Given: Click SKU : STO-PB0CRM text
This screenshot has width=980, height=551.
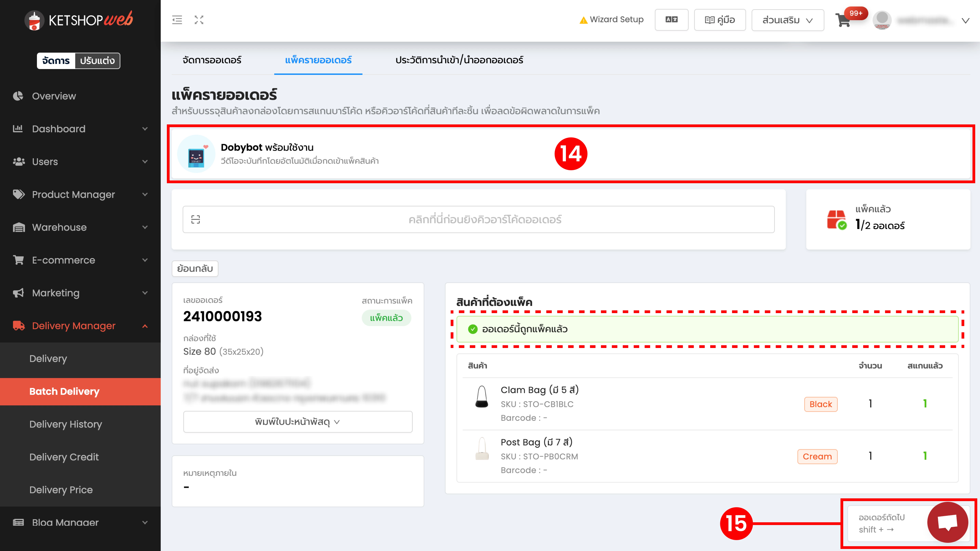Looking at the screenshot, I should point(539,456).
